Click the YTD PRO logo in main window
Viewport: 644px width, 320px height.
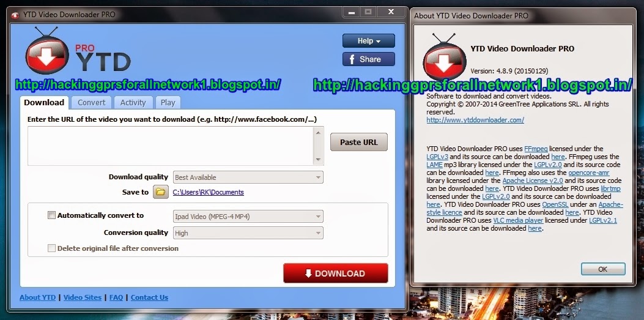coord(78,52)
